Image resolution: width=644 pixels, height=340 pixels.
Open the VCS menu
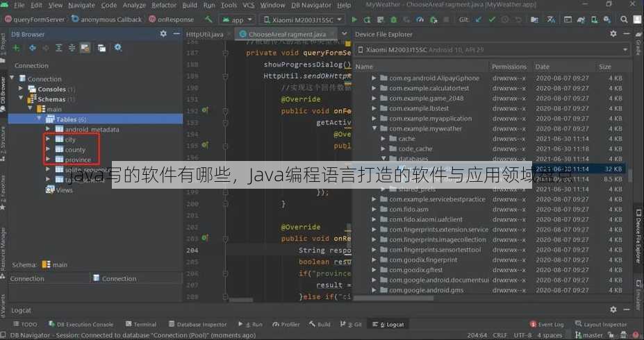[248, 6]
